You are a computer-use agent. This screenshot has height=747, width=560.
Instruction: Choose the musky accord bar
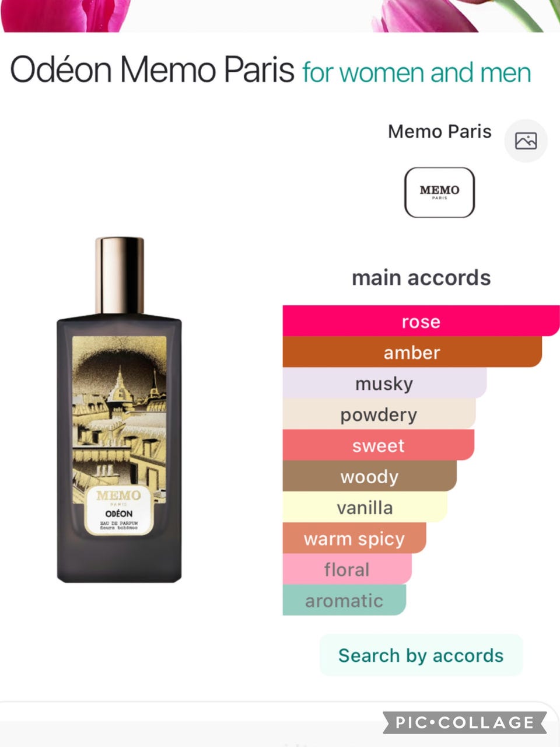tap(384, 383)
